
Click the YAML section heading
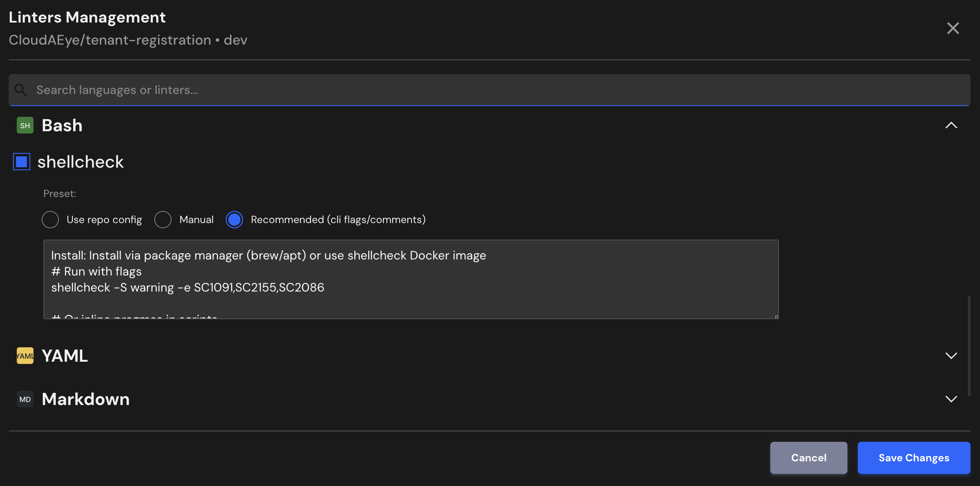point(65,356)
